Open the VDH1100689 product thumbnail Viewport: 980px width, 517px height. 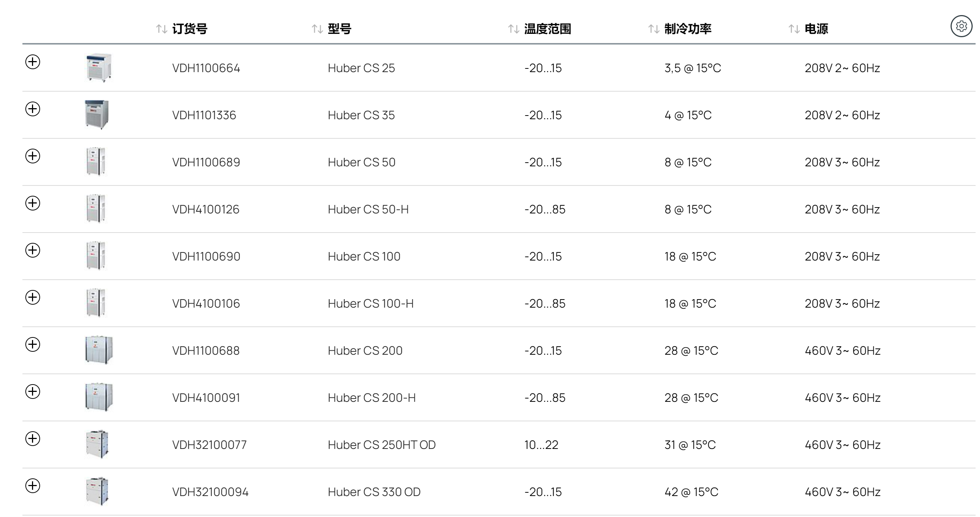(x=96, y=162)
